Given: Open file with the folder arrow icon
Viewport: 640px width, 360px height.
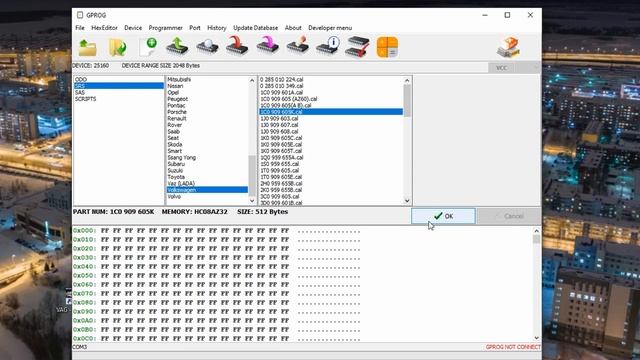Looking at the screenshot, I should 88,47.
